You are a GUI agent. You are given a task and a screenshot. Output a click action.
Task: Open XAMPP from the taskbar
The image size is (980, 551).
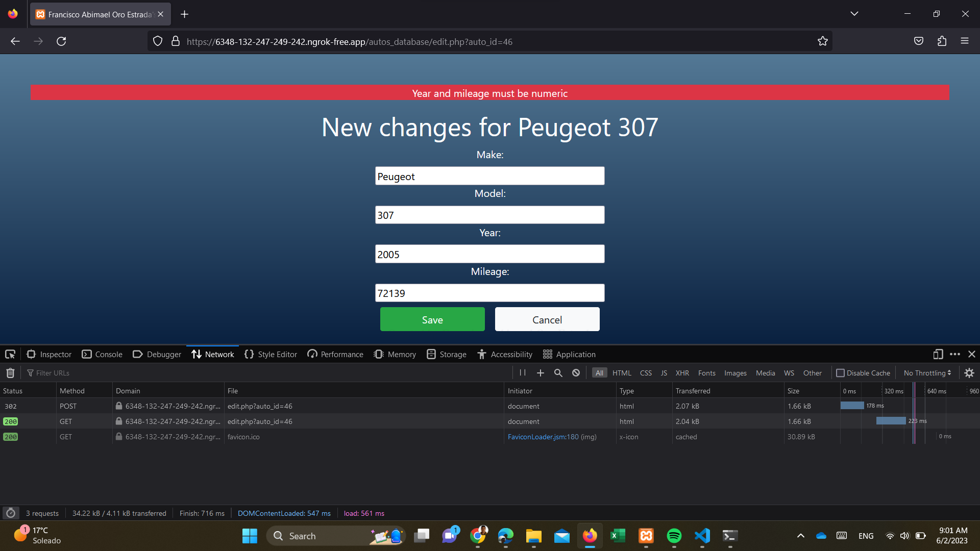[646, 536]
